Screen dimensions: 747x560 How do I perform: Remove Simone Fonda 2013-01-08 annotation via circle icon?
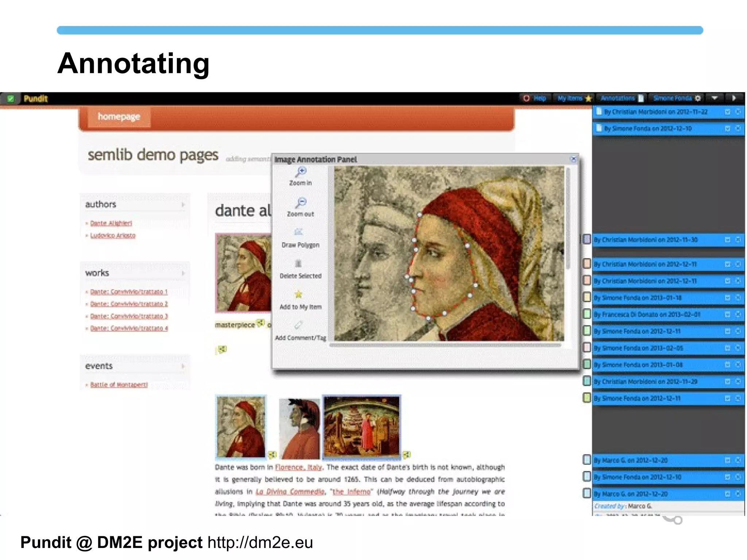coord(738,365)
